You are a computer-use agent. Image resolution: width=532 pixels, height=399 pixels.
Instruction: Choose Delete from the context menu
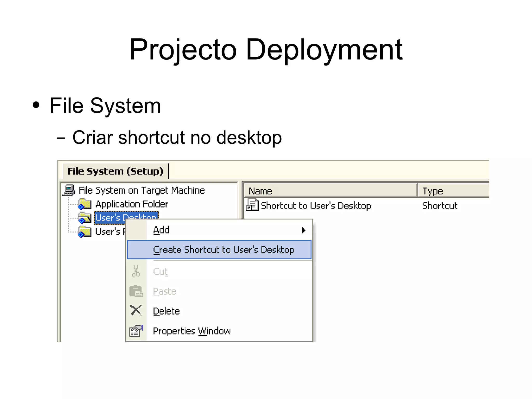[219, 311]
